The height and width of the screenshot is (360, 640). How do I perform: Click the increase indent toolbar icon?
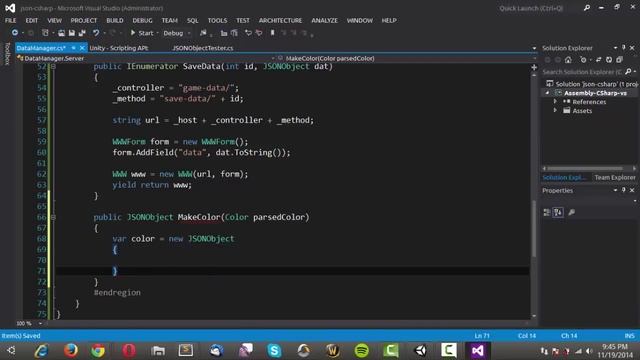point(234,33)
